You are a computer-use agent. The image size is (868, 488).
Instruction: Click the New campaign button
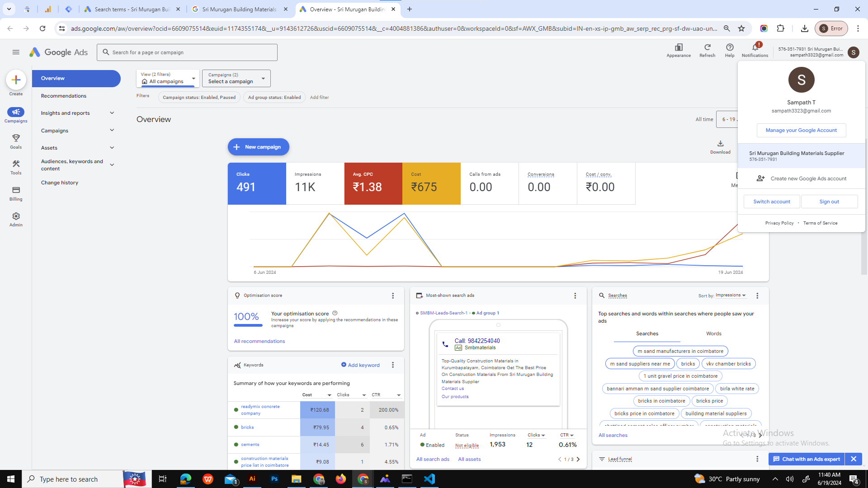[x=258, y=147]
